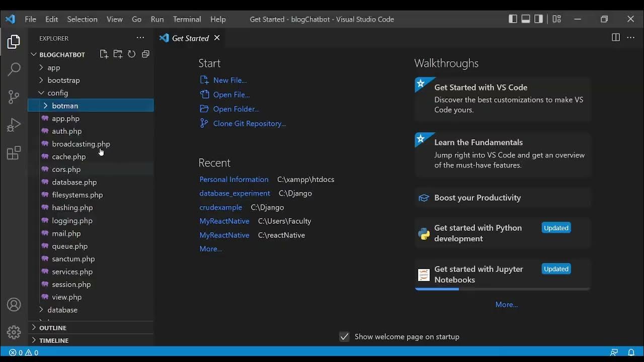Open recent Personal Information project
This screenshot has width=644, height=362.
(234, 179)
